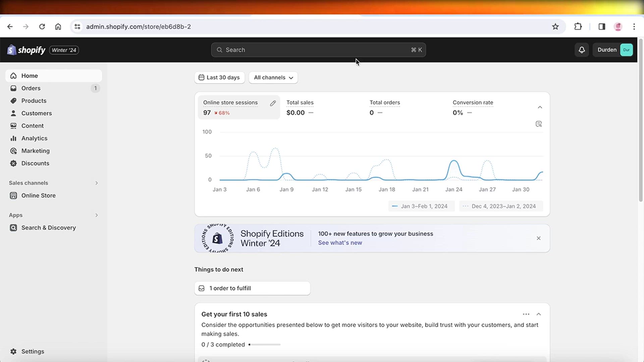Image resolution: width=644 pixels, height=362 pixels.
Task: Click the Orders count badge 1
Action: pos(95,88)
